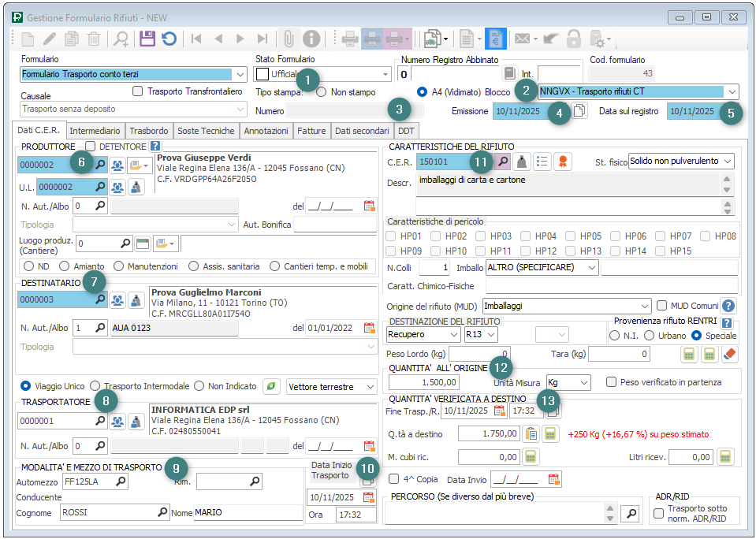Enable the Trasporto Transfrontaliero checkbox
Image resolution: width=756 pixels, height=539 pixels.
click(x=138, y=91)
